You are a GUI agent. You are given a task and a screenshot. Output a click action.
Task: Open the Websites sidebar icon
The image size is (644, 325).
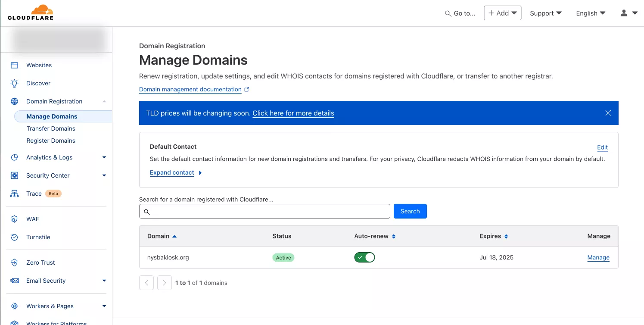point(15,65)
